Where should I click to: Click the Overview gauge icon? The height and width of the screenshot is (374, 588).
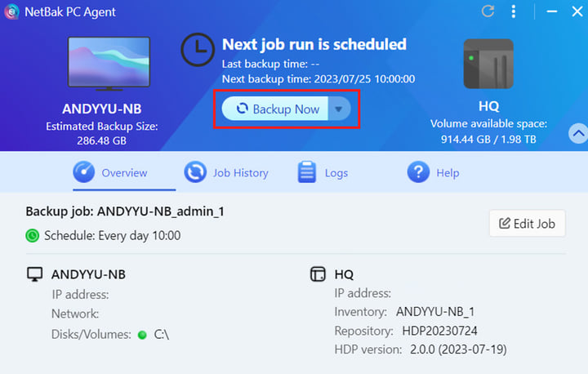click(x=83, y=171)
